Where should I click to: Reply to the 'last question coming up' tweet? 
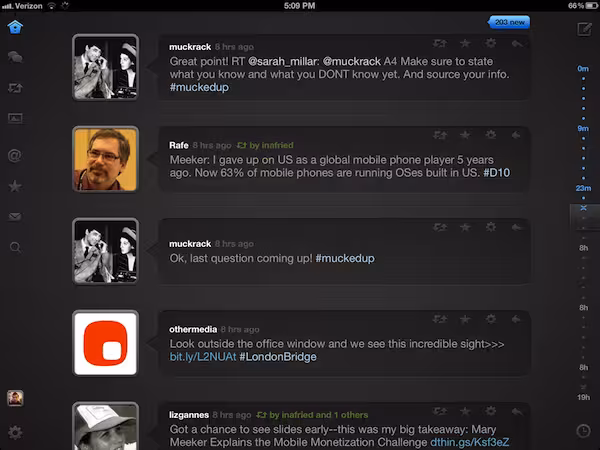point(517,227)
